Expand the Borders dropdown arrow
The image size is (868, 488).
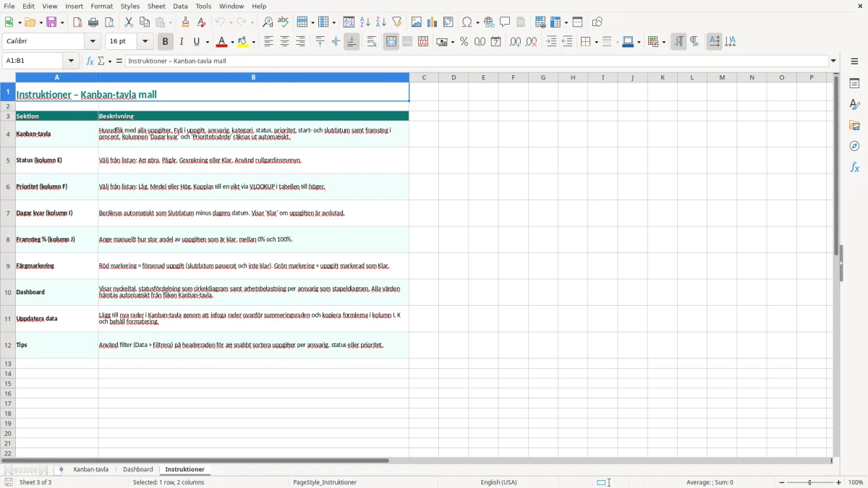[596, 42]
